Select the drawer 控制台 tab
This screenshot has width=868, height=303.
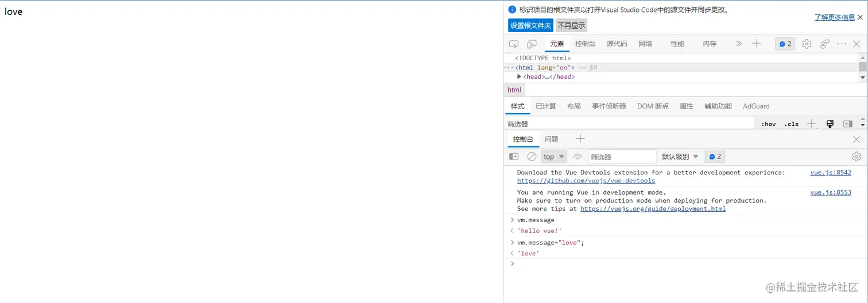pos(523,139)
